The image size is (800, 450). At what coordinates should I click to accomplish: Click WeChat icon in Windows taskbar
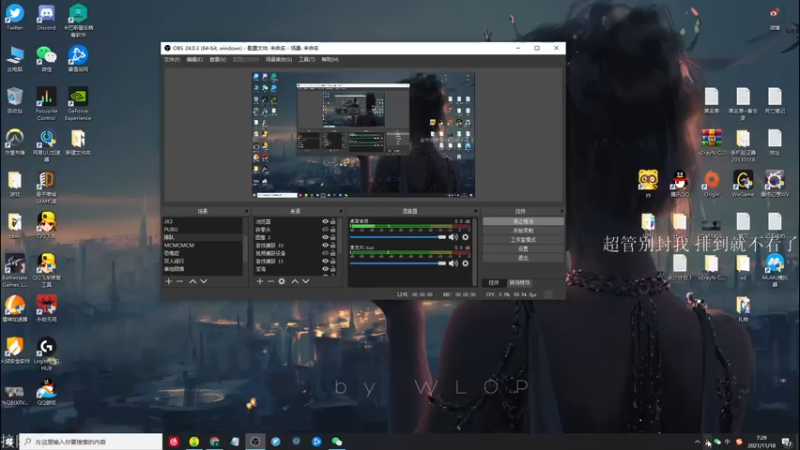coord(337,441)
